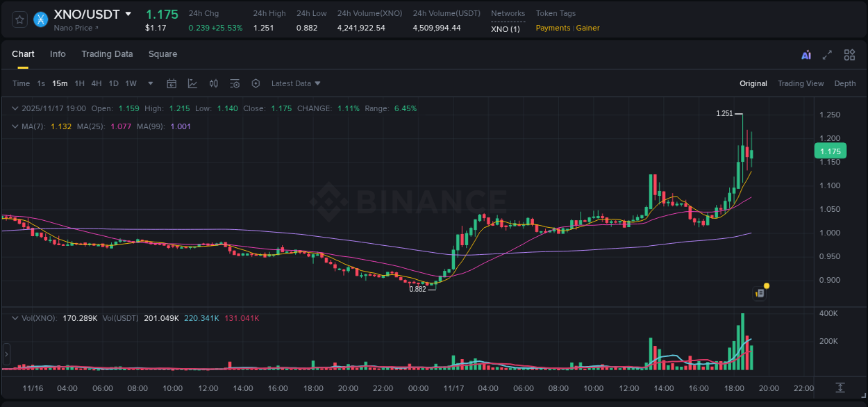The width and height of the screenshot is (868, 407).
Task: Open the chart layout grid icon
Action: [849, 54]
